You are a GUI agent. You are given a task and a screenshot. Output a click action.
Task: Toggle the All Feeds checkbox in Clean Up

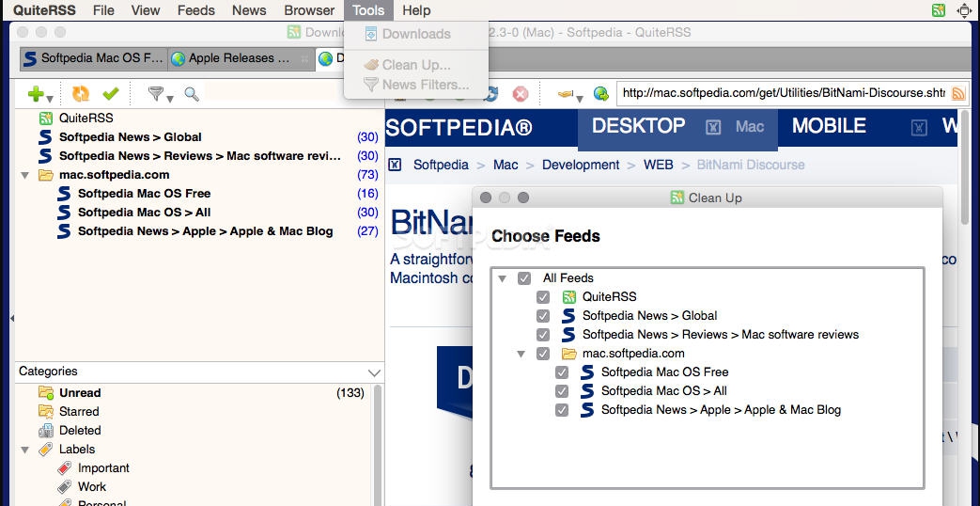click(x=524, y=278)
